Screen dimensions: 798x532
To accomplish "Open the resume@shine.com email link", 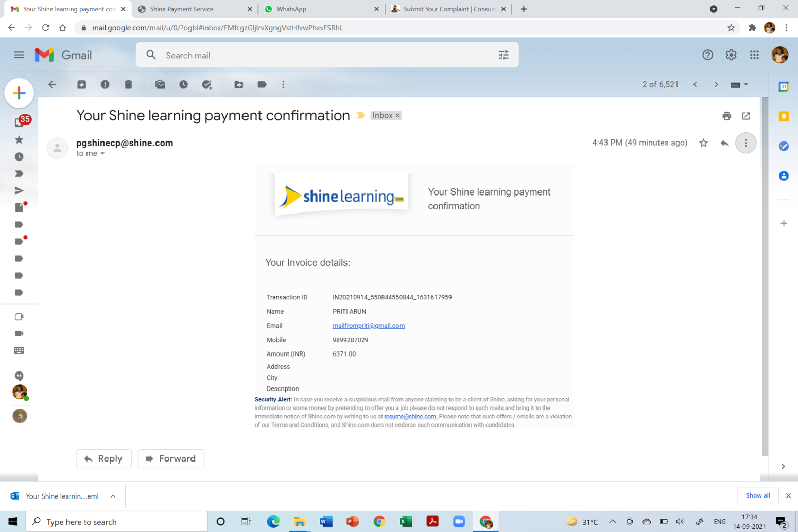I will (410, 417).
